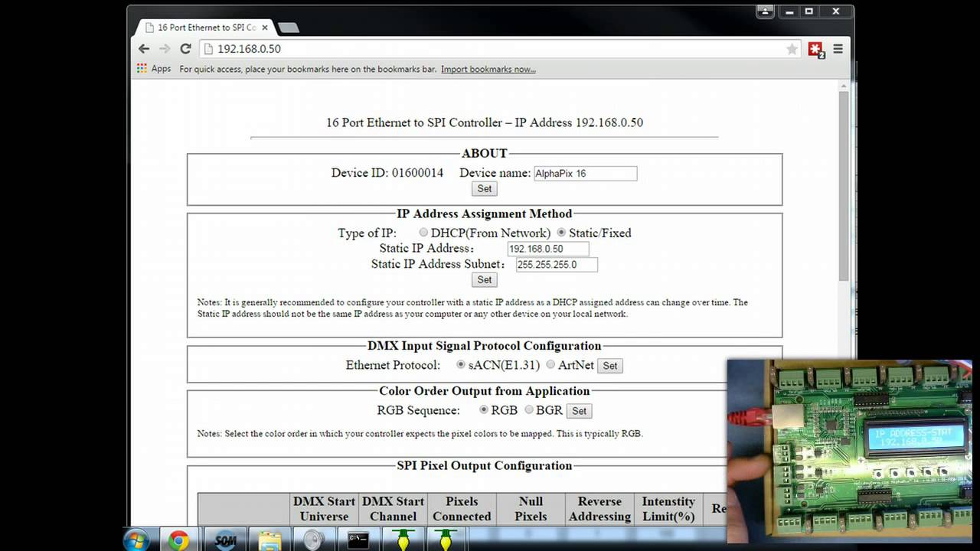Image resolution: width=980 pixels, height=551 pixels.
Task: Open the Windows Start menu
Action: coord(137,540)
